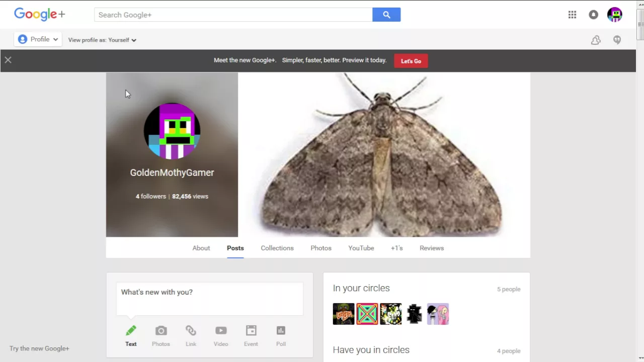The height and width of the screenshot is (362, 644).
Task: Click the Have you in circles heading
Action: [x=371, y=350]
